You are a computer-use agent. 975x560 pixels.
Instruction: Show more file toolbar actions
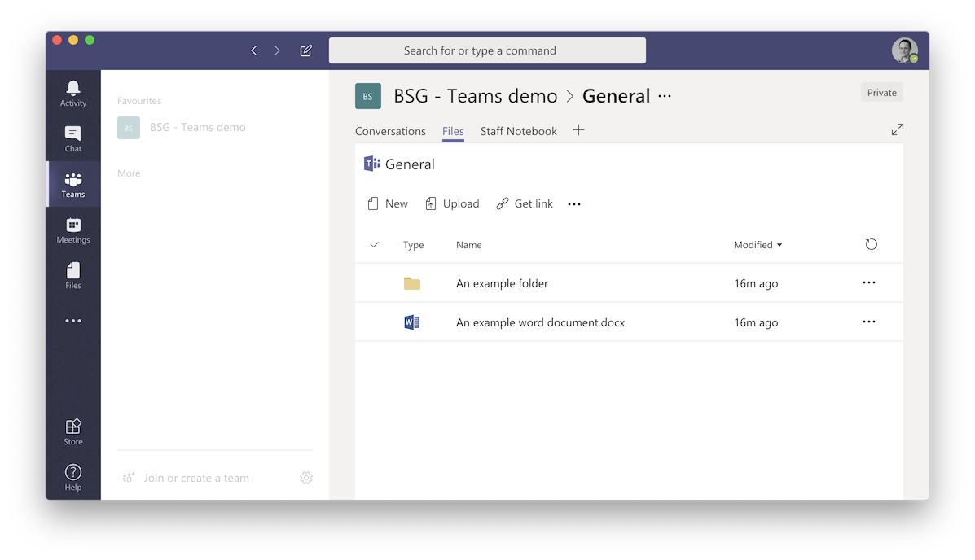point(574,203)
